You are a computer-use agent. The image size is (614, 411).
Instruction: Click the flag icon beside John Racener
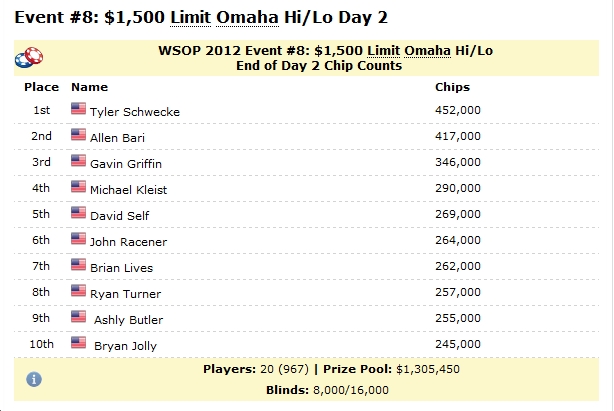[x=78, y=238]
